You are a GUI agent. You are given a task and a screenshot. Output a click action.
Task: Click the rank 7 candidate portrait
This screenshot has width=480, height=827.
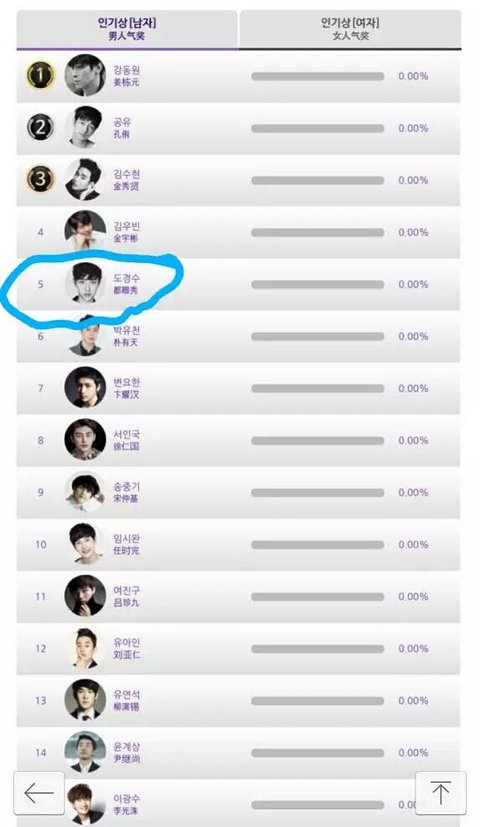click(85, 388)
